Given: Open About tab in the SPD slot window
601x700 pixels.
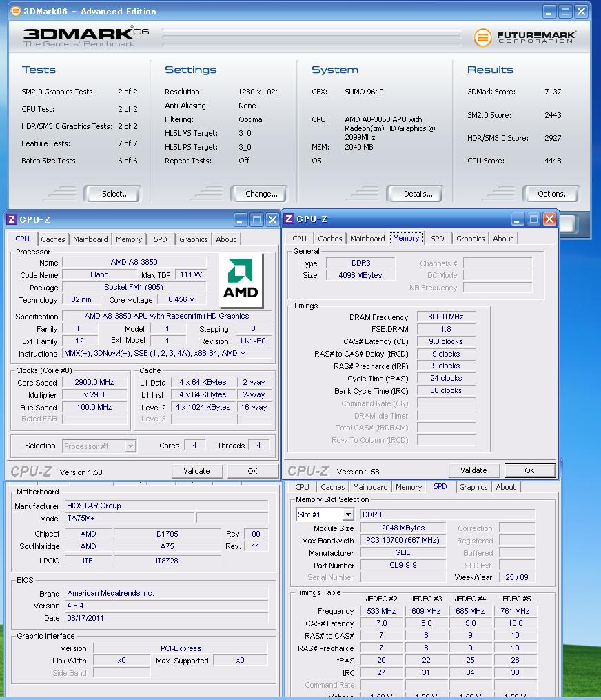Looking at the screenshot, I should 505,487.
